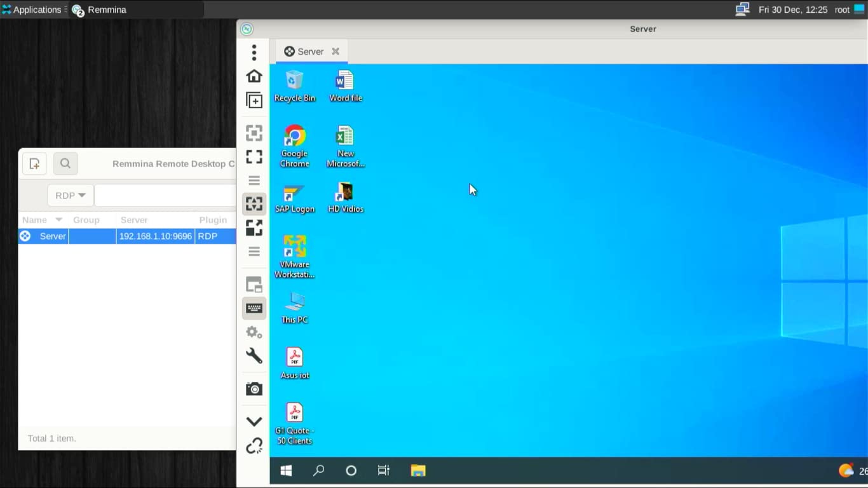
Task: Click the fullscreen mode icon
Action: tap(254, 156)
